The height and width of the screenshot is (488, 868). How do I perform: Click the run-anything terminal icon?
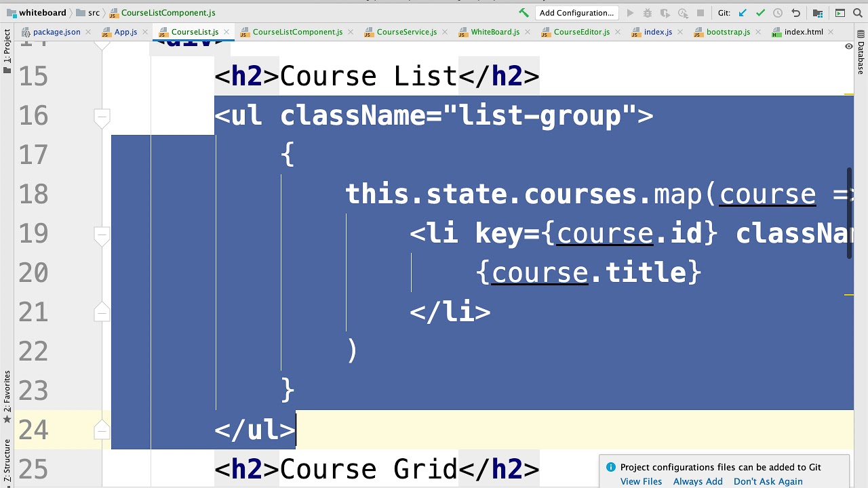pyautogui.click(x=840, y=13)
